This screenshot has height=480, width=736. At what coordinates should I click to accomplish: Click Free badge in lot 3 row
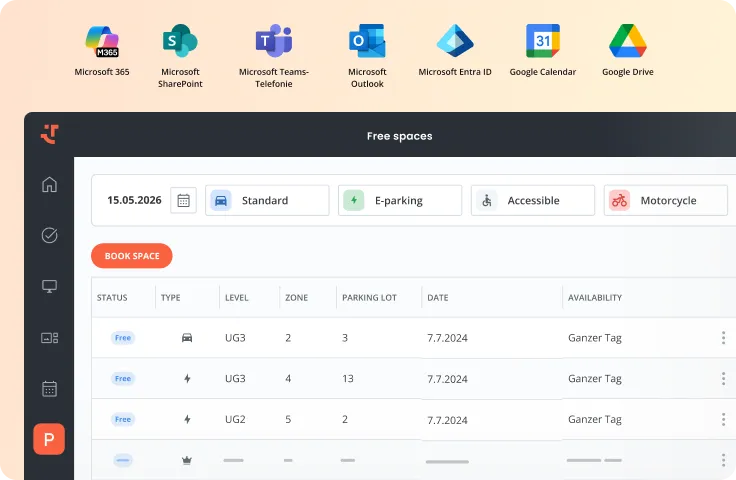(x=123, y=338)
